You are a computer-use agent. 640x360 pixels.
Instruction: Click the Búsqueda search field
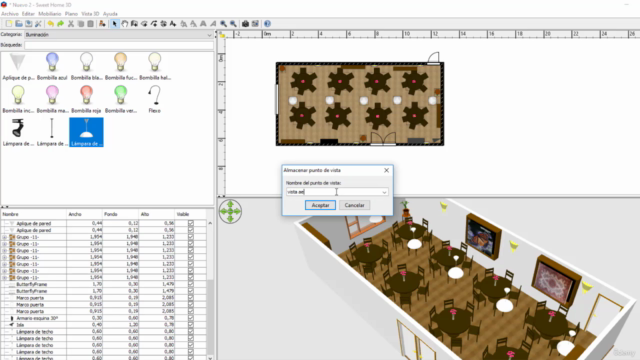tap(118, 45)
